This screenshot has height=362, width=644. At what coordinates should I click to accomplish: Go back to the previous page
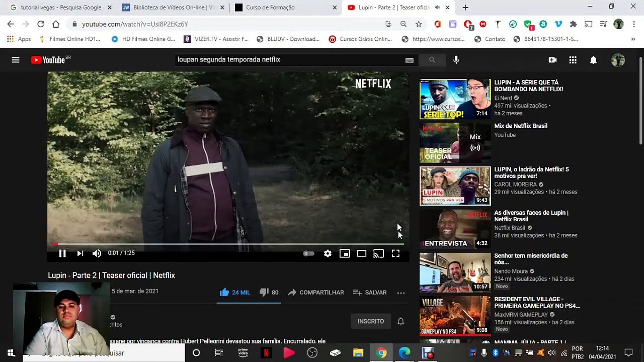pos(11,24)
